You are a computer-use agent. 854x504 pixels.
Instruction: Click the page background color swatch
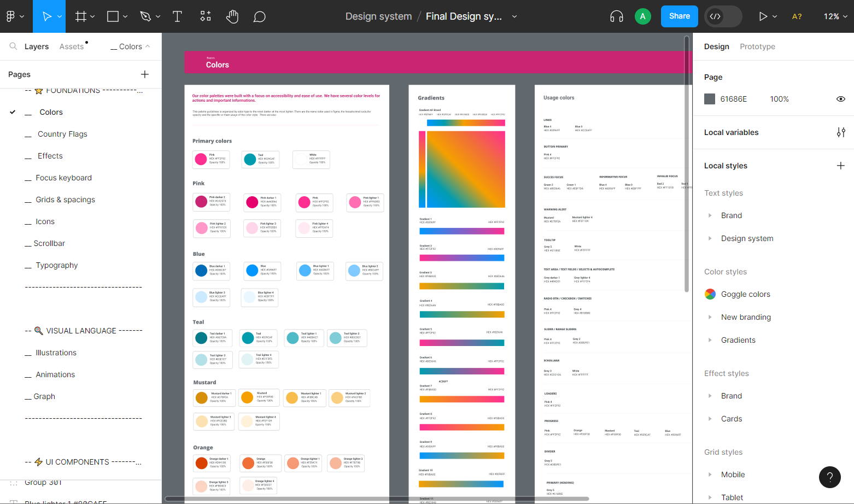(x=710, y=99)
